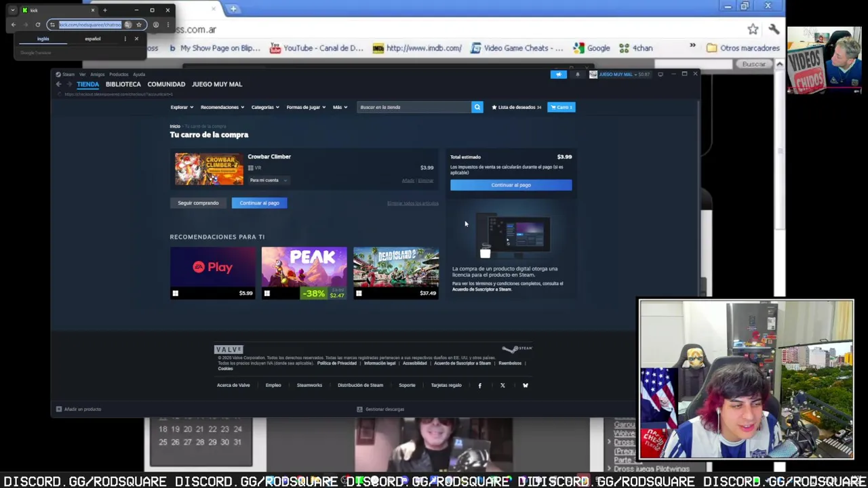Viewport: 868px width, 488px height.
Task: Open the Facebook icon in Steam footer
Action: point(480,385)
